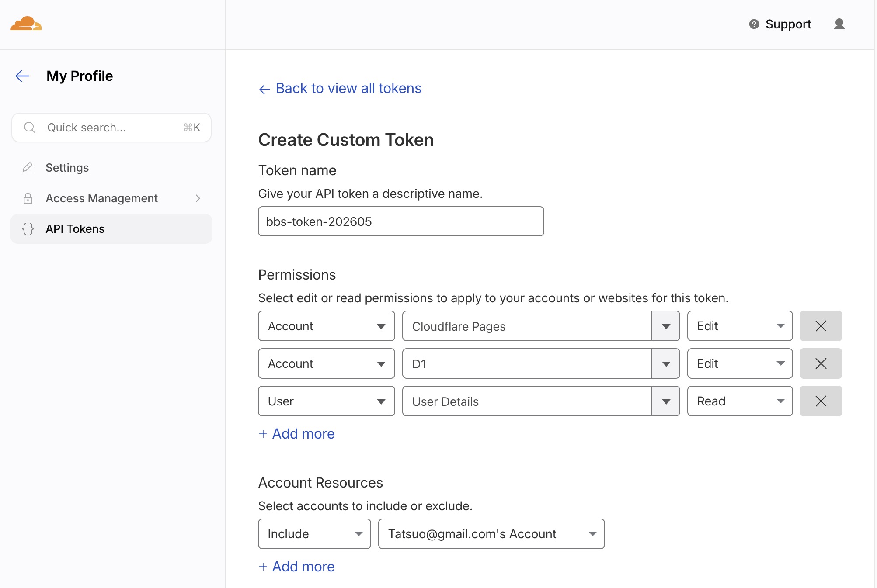Open the User Details permission dropdown

tap(541, 401)
